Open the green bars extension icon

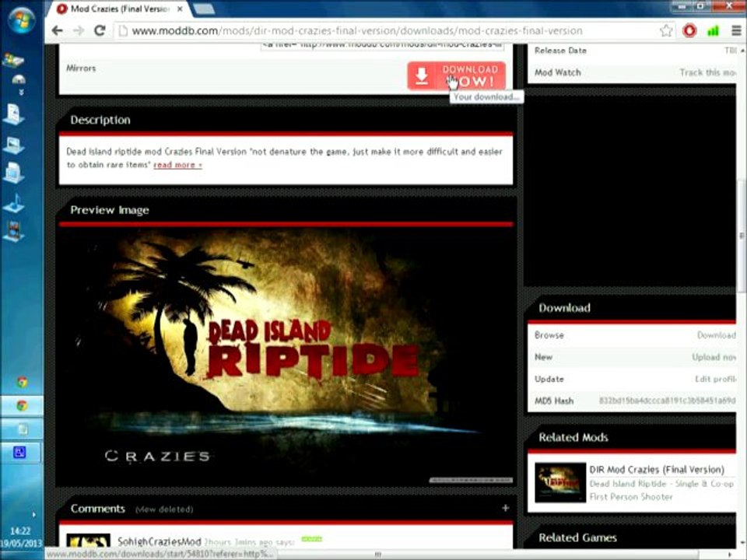pyautogui.click(x=714, y=31)
